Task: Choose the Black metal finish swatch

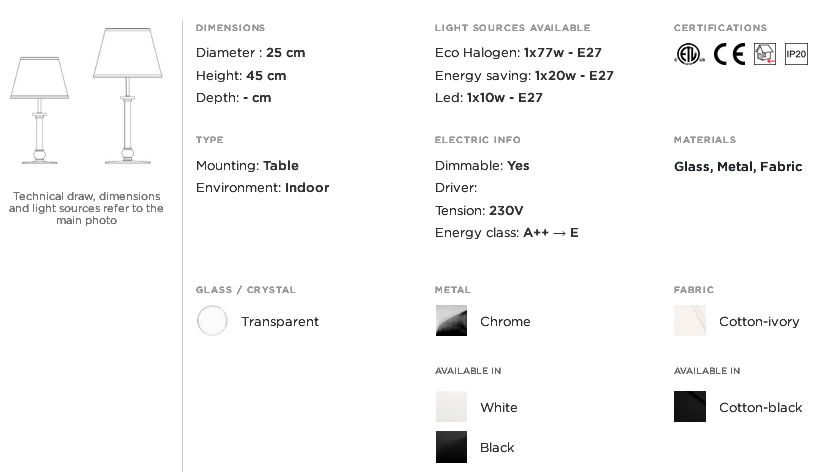Action: click(451, 447)
